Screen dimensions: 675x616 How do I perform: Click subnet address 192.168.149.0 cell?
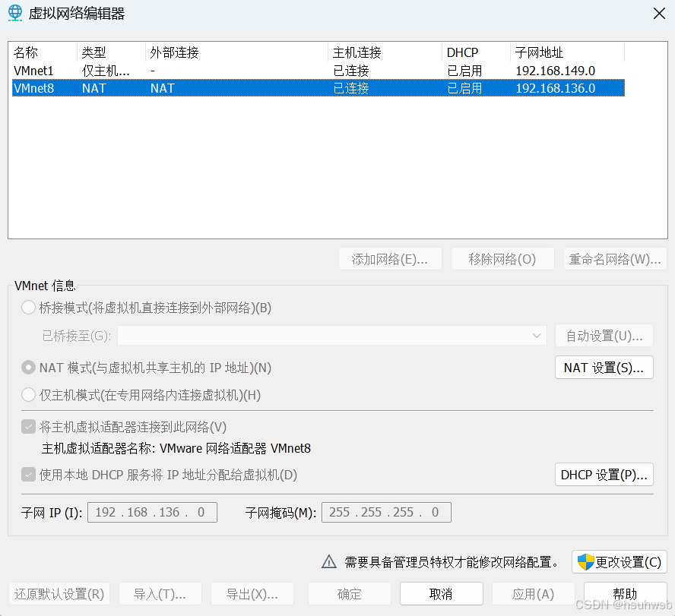click(x=556, y=71)
